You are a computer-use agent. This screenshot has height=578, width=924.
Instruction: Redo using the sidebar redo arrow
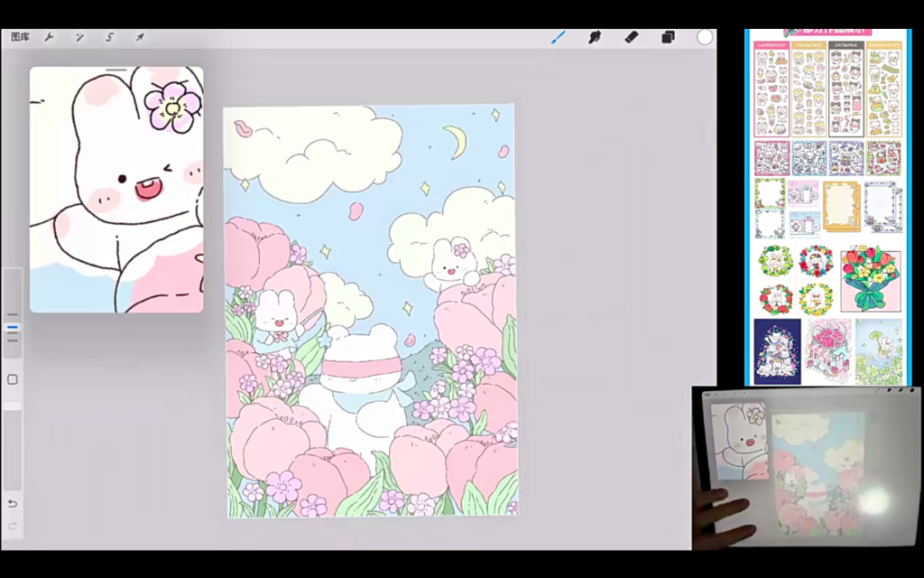tap(13, 526)
